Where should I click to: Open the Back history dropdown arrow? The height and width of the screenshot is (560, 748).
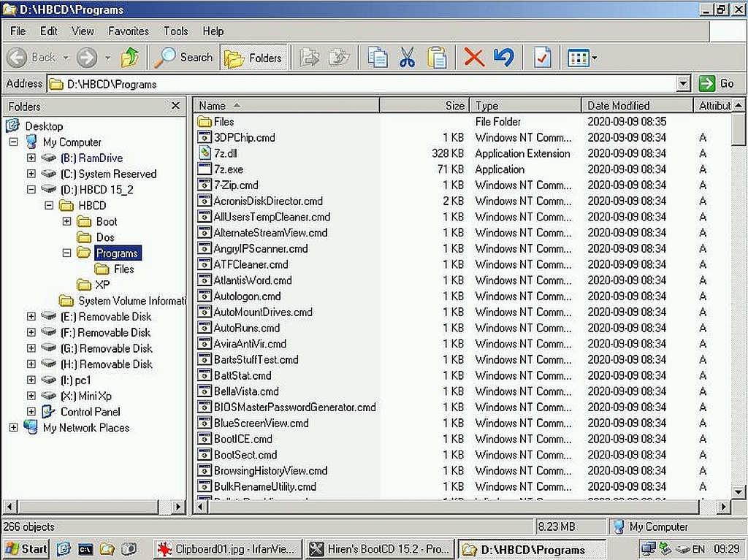pos(66,58)
